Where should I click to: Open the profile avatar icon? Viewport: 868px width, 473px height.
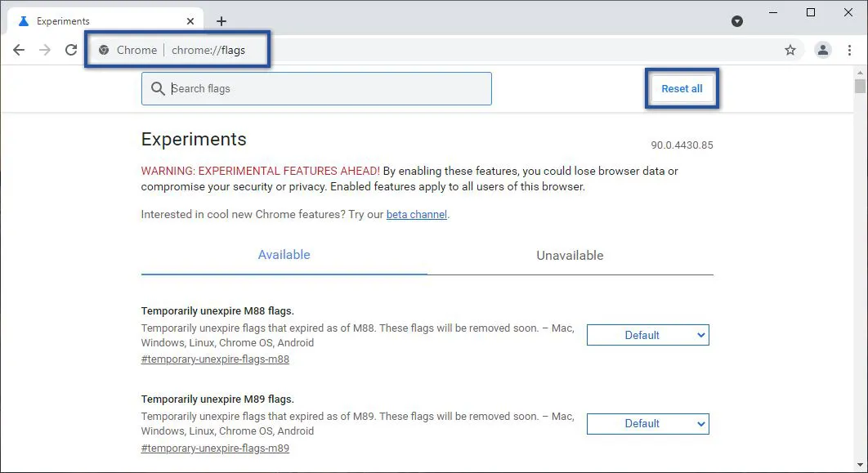[x=822, y=50]
